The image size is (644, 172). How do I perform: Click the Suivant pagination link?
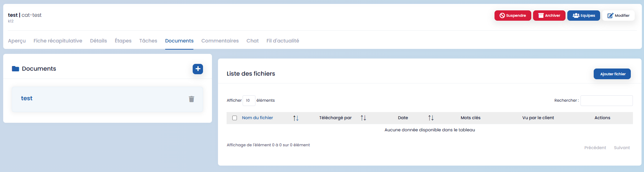click(x=622, y=148)
